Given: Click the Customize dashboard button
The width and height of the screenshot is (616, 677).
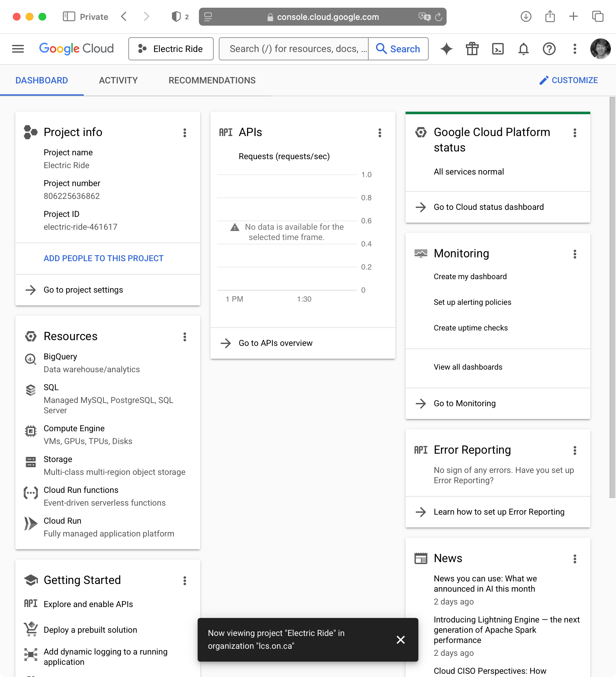Looking at the screenshot, I should pyautogui.click(x=568, y=80).
